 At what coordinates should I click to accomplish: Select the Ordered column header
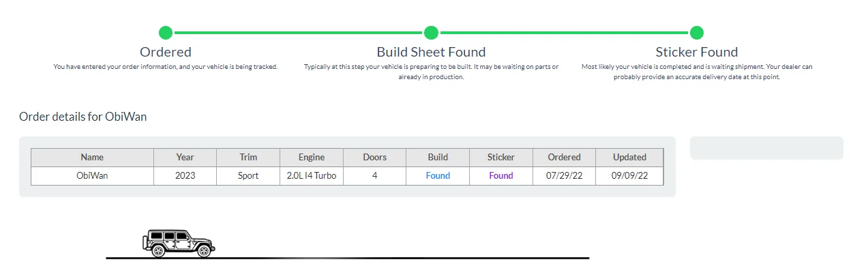564,157
